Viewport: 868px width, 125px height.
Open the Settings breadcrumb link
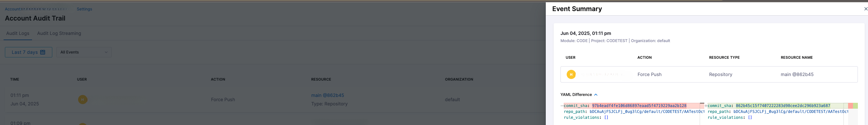84,9
